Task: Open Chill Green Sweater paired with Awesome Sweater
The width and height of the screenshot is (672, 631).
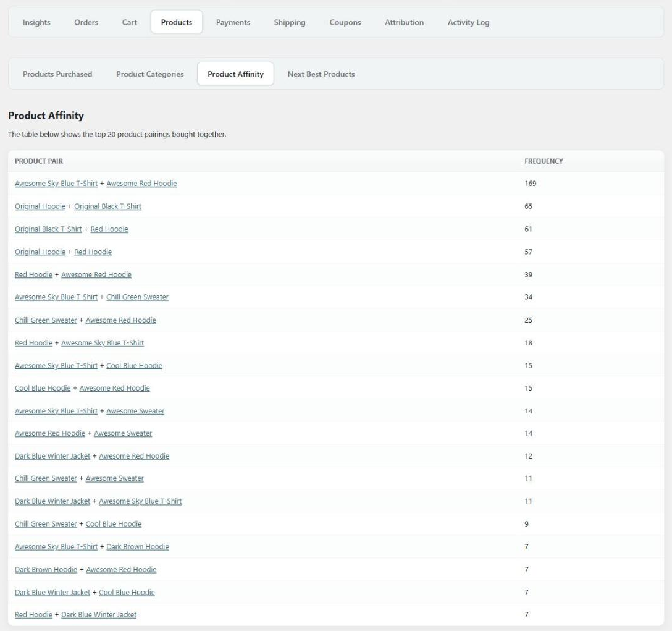Action: pyautogui.click(x=46, y=478)
